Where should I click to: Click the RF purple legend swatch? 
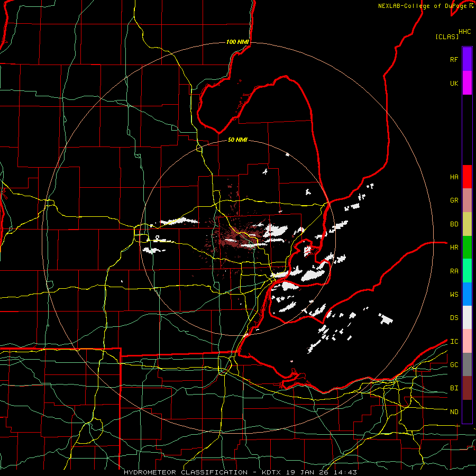pos(467,59)
